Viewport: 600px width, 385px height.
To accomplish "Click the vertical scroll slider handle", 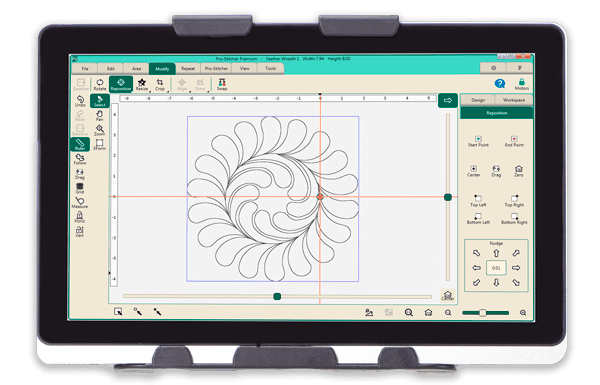I will (x=448, y=197).
